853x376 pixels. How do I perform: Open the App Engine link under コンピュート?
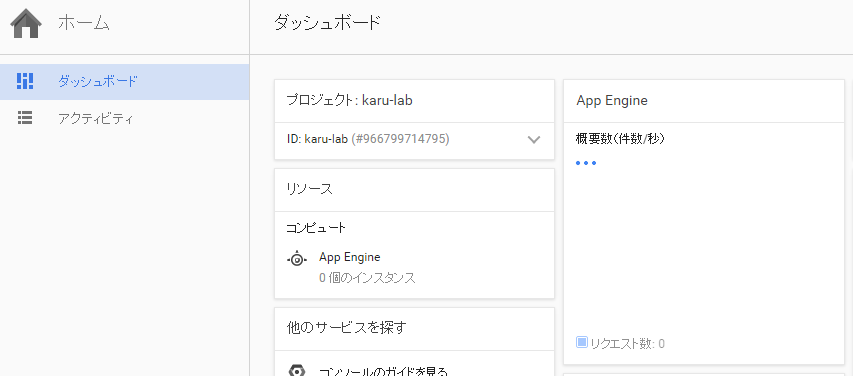(350, 257)
